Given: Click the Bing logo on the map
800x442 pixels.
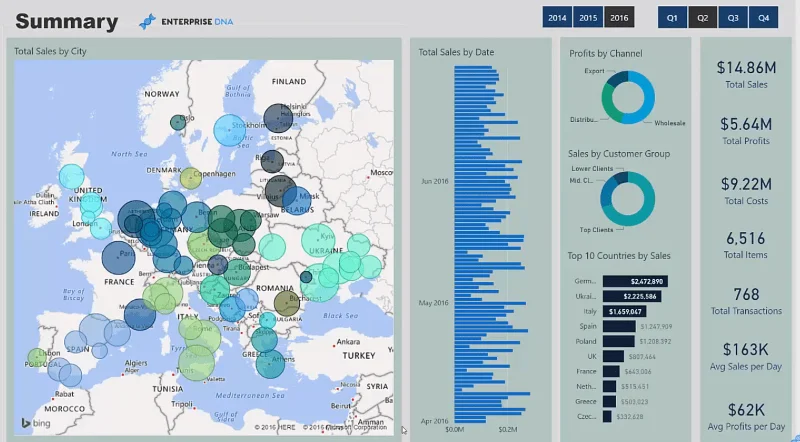Looking at the screenshot, I should 36,423.
